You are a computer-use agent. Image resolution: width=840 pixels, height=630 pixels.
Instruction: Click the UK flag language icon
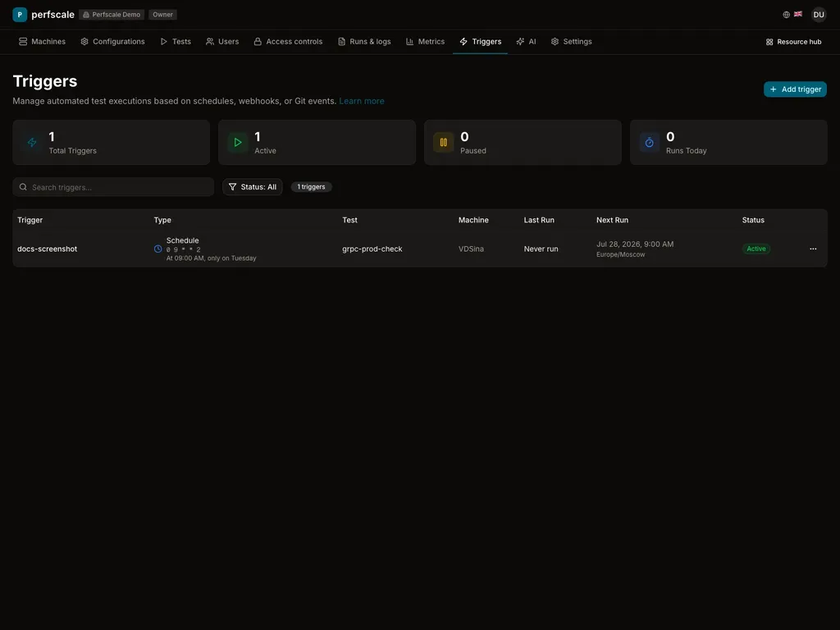tap(797, 14)
